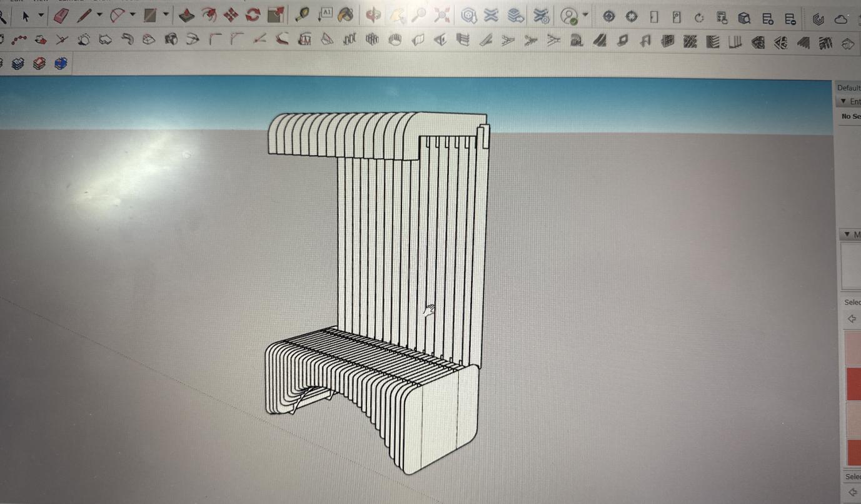Select the Rectangle shape tool
This screenshot has width=861, height=504.
coord(150,16)
